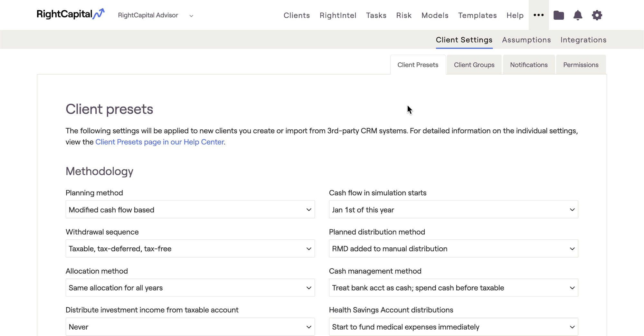
Task: Open the notifications bell icon
Action: (x=578, y=15)
